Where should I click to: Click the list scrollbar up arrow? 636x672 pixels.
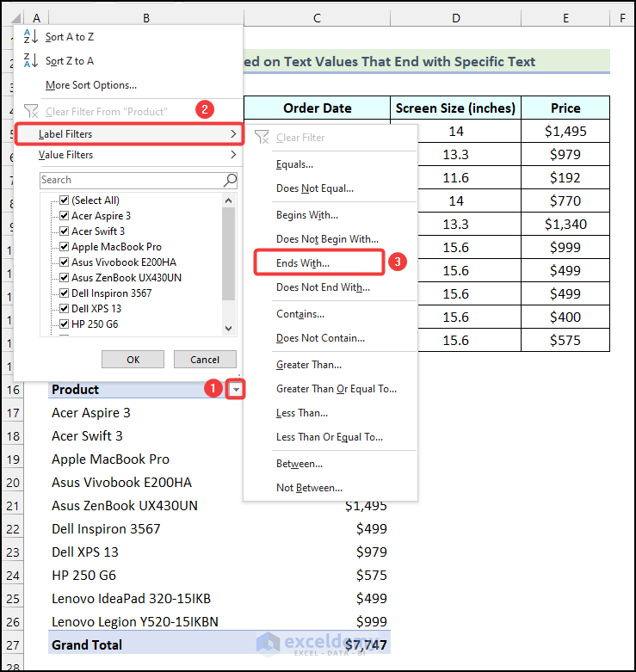click(x=228, y=200)
